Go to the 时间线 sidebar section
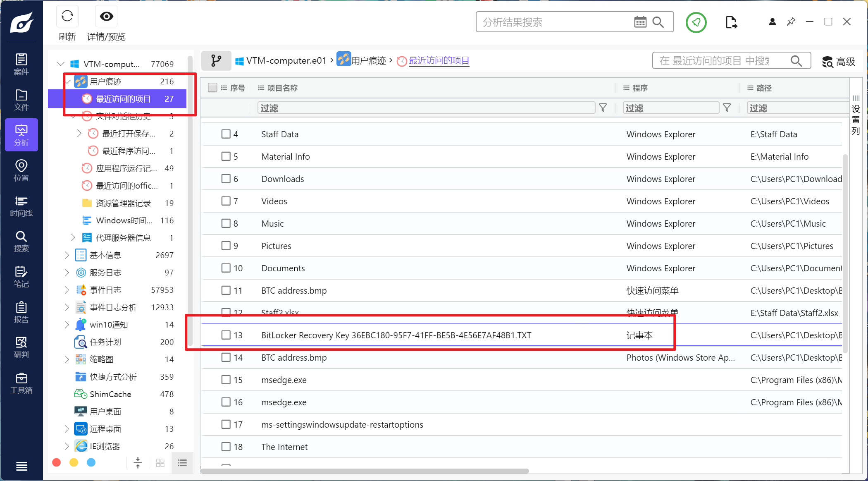The width and height of the screenshot is (868, 481). tap(21, 206)
